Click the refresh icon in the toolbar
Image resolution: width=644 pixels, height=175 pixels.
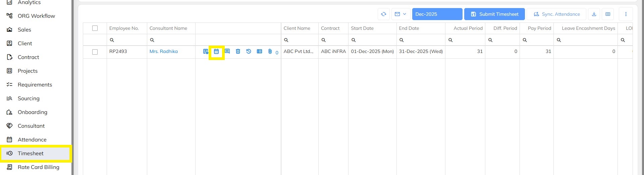click(x=383, y=14)
